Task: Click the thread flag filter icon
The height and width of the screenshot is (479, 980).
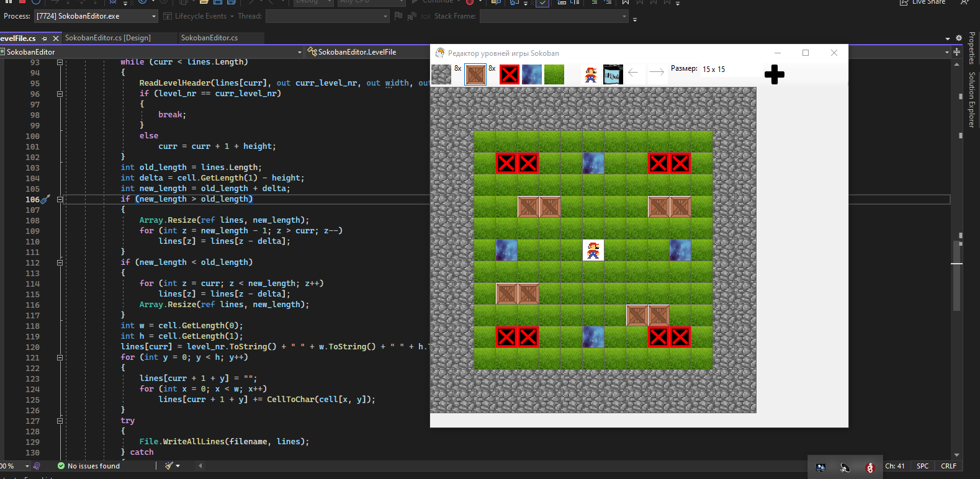Action: pyautogui.click(x=412, y=16)
